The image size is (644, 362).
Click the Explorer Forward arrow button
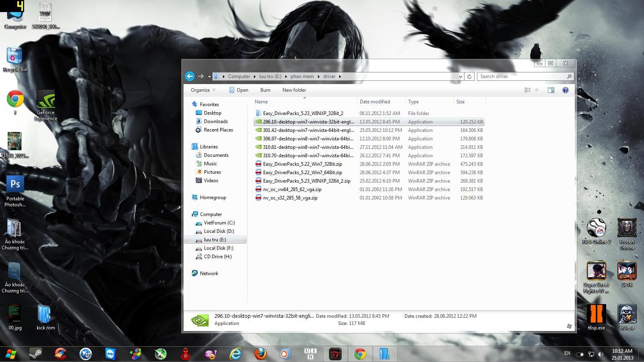tap(200, 76)
